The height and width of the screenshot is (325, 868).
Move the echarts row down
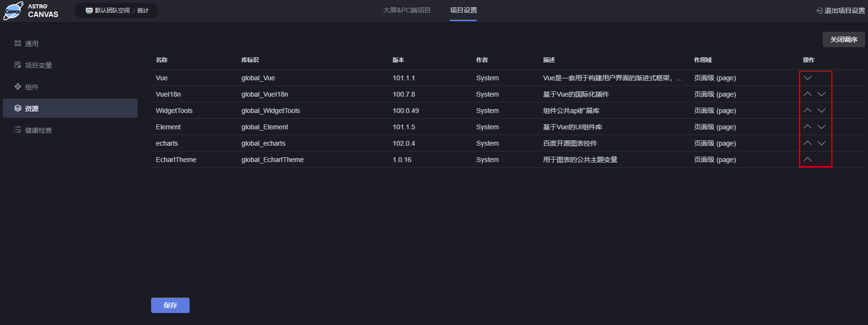(x=821, y=143)
